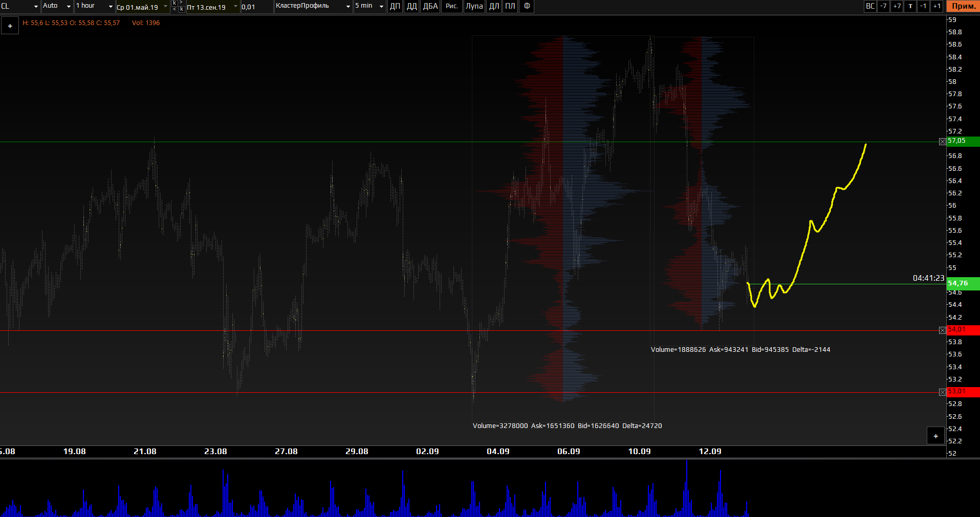Click the 0,01 price step input field
The height and width of the screenshot is (517, 980).
click(256, 7)
